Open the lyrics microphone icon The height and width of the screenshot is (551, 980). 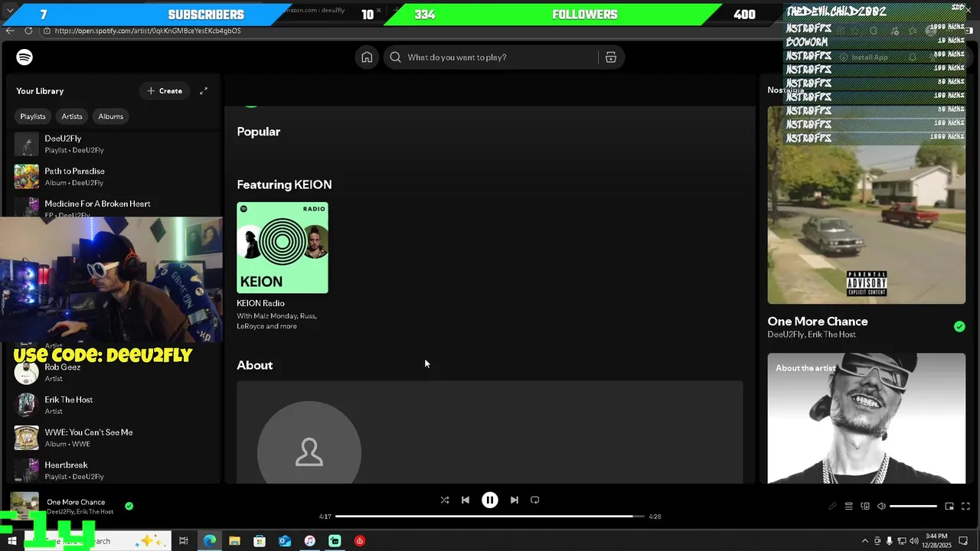(x=832, y=506)
